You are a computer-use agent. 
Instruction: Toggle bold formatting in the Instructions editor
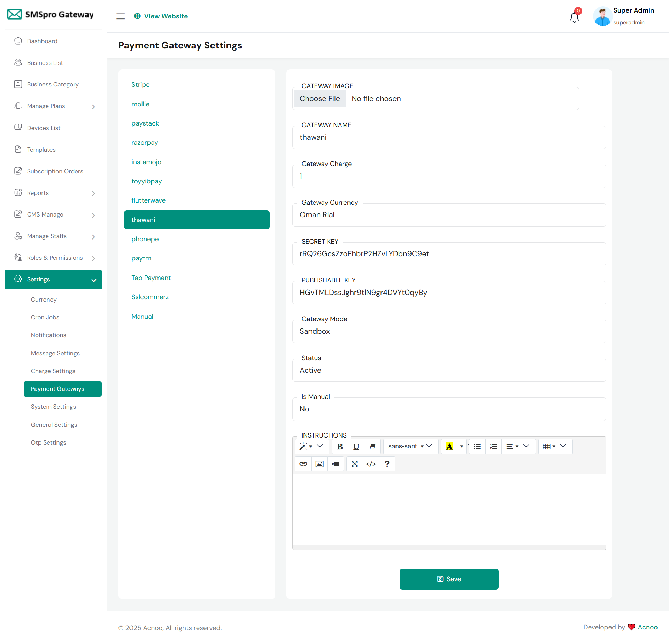(x=340, y=447)
